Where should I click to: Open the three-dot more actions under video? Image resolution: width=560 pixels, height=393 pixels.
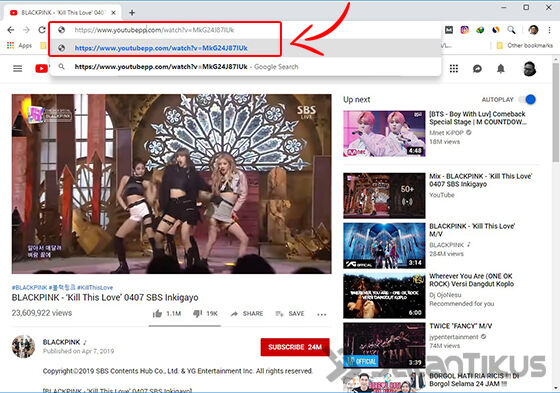[321, 314]
